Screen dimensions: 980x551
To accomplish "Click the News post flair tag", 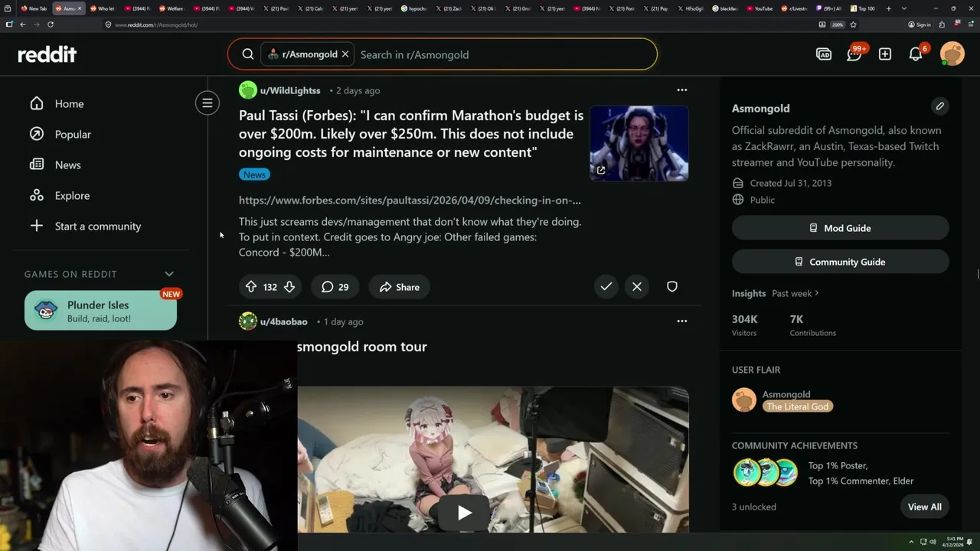I will click(254, 174).
